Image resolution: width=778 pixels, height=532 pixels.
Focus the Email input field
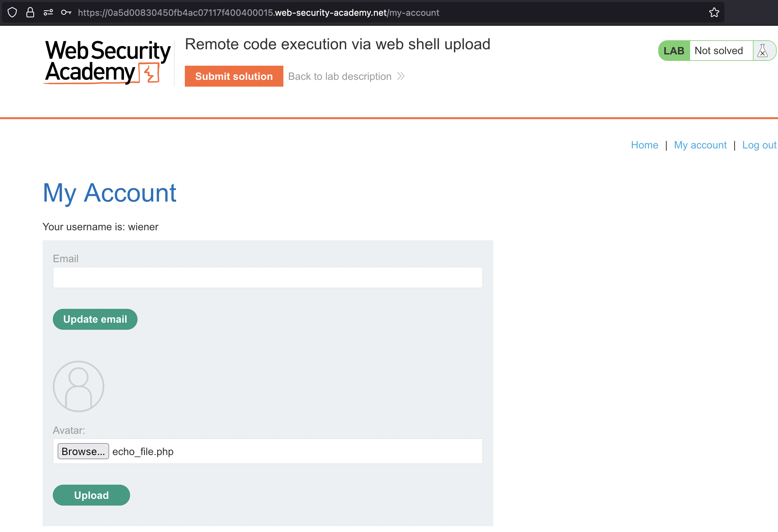268,278
